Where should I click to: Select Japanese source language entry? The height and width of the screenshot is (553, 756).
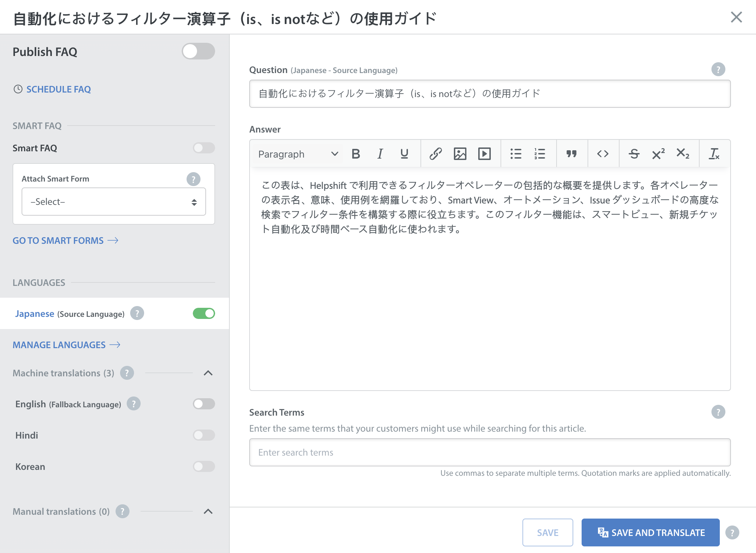35,314
